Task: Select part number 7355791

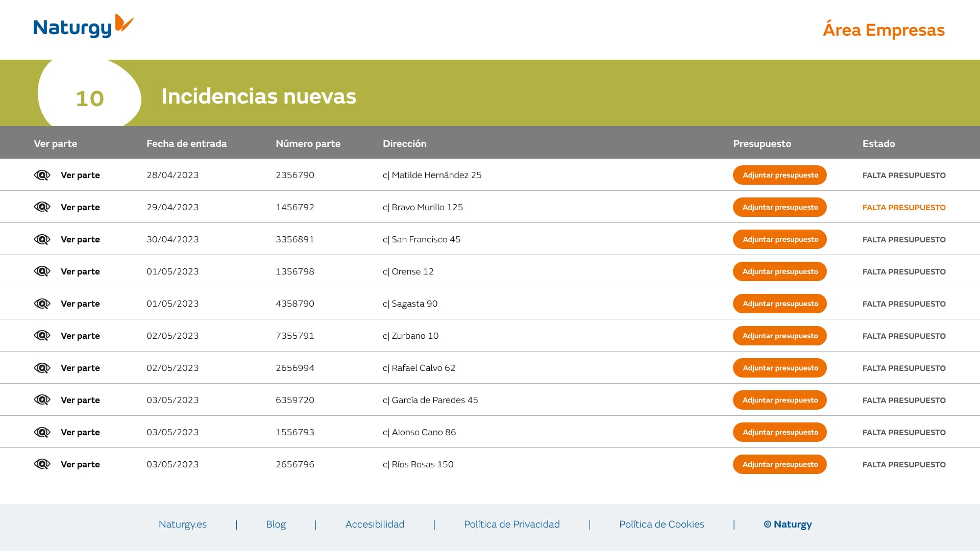Action: click(295, 336)
